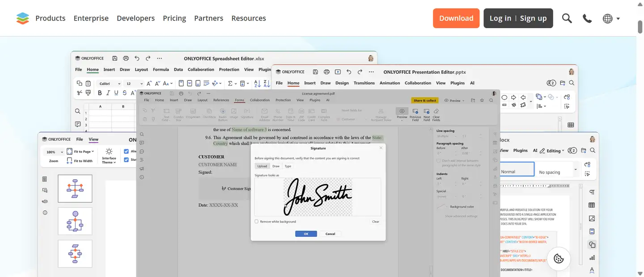Viewport: 644px width, 277px height.
Task: Click the Cut scissors icon in Spreadsheet Editor
Action: [x=79, y=93]
